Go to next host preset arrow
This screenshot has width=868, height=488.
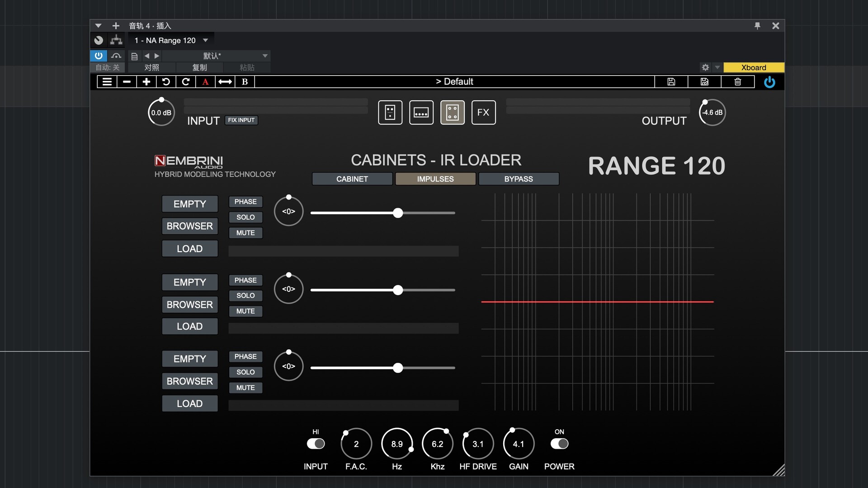click(157, 56)
